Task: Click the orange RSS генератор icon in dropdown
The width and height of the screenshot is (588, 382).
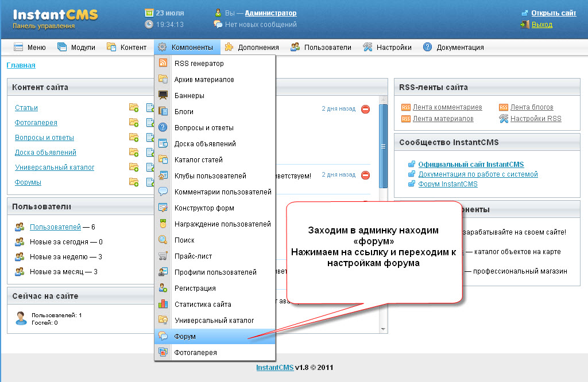Action: click(163, 63)
